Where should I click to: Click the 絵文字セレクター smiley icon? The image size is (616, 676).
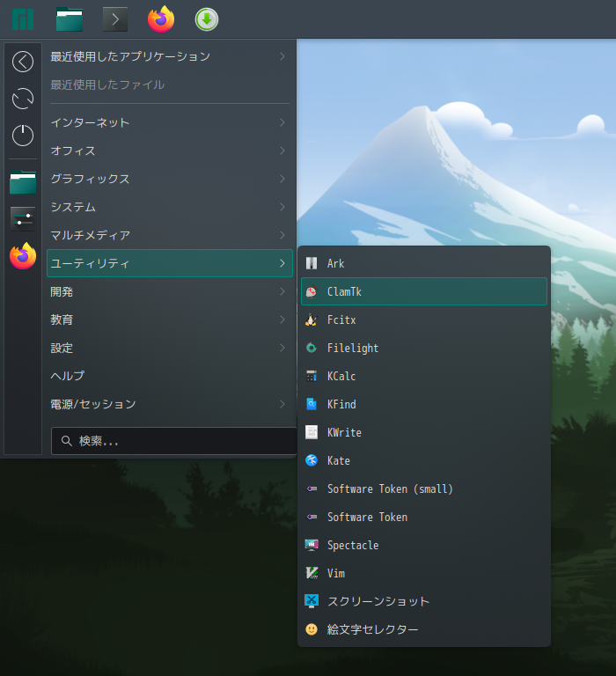[312, 629]
